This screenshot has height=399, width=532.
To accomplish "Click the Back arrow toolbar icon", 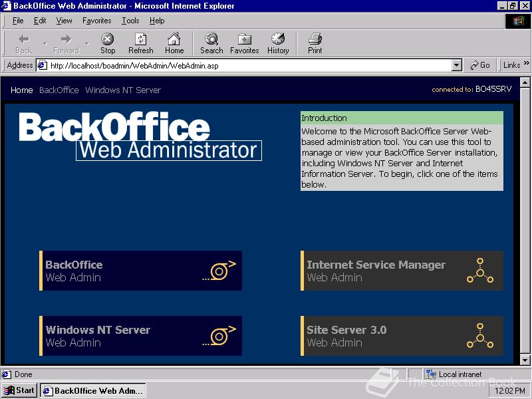I will pos(24,39).
